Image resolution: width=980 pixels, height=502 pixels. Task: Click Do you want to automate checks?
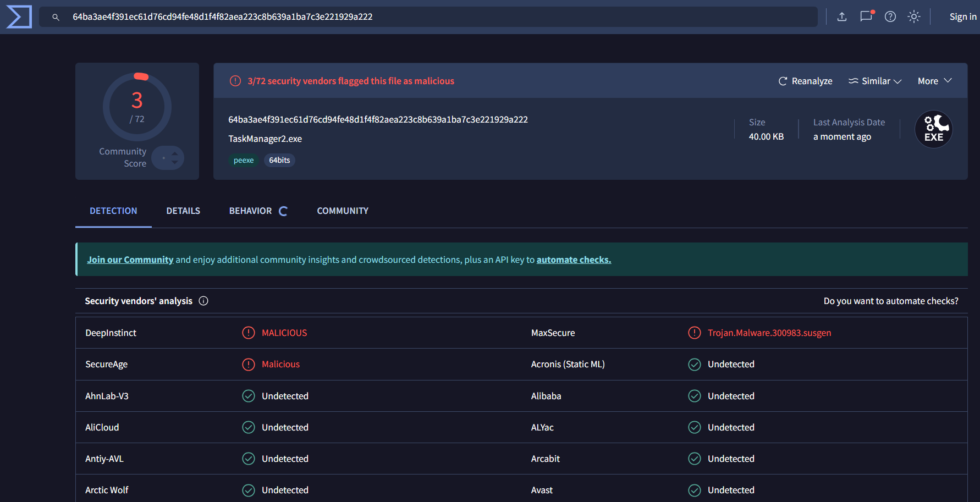point(891,301)
